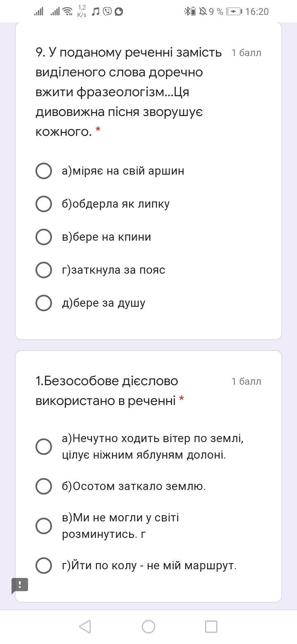Tap the music note status icon
This screenshot has height=644, width=297.
[95, 12]
